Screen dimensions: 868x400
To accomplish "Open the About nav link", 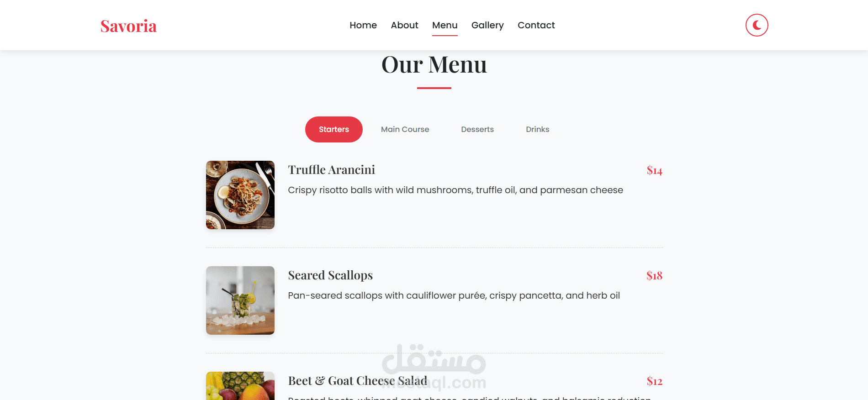I will 404,25.
